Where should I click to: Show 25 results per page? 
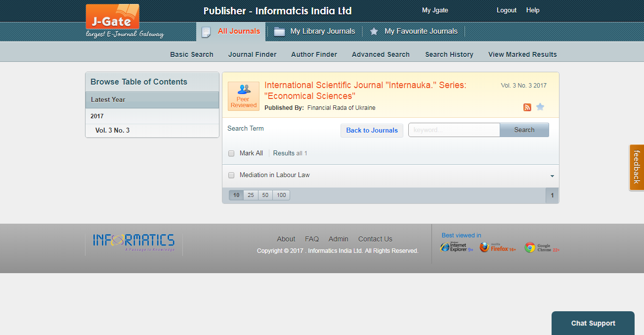251,195
